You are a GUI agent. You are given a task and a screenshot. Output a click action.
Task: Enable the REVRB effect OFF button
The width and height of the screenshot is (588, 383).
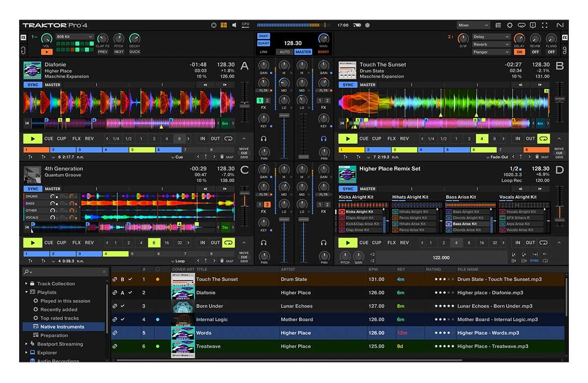pos(536,52)
